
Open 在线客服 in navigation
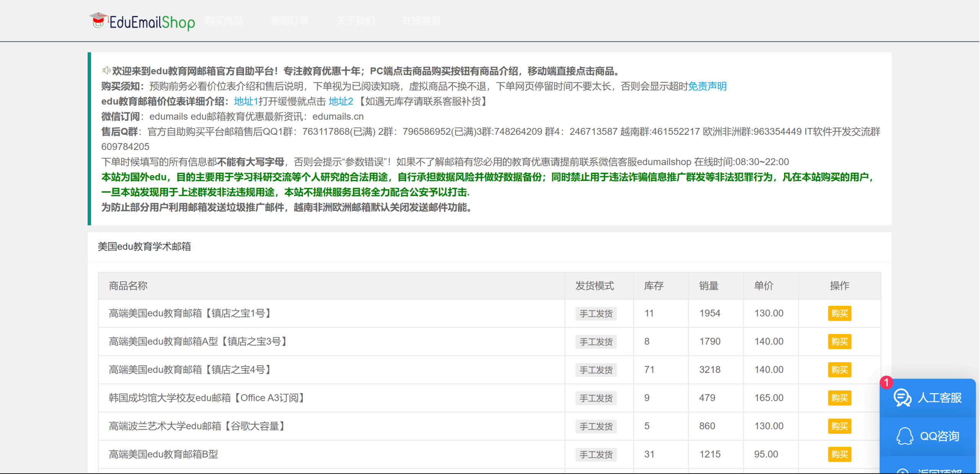pyautogui.click(x=421, y=21)
